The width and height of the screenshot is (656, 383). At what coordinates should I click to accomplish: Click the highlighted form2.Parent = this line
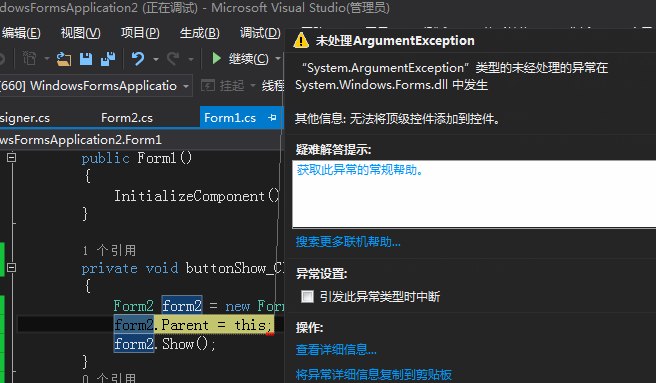194,325
